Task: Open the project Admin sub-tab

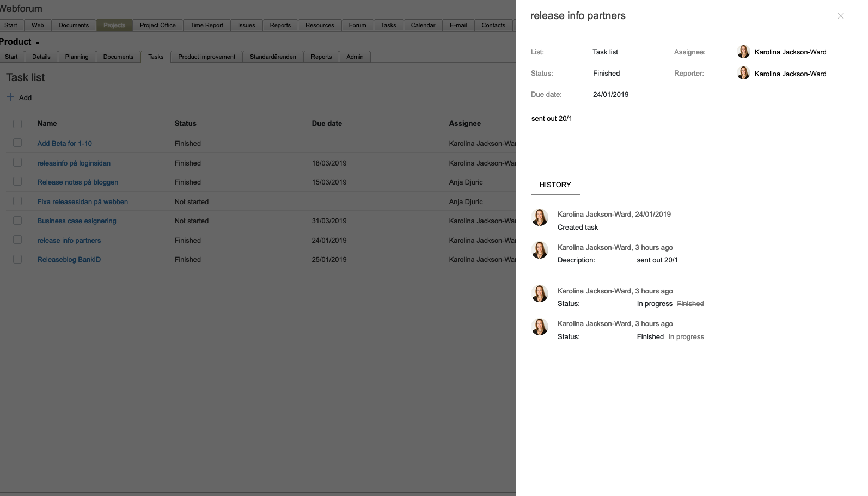Action: (355, 57)
